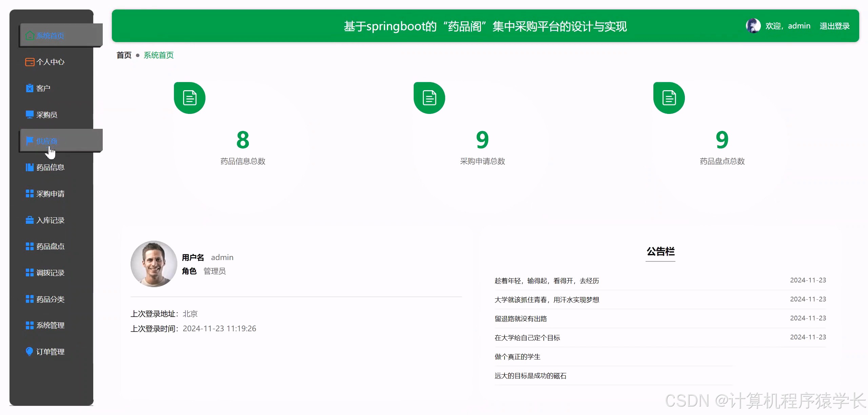The image size is (868, 415).
Task: Click the admin avatar in the header
Action: (753, 25)
